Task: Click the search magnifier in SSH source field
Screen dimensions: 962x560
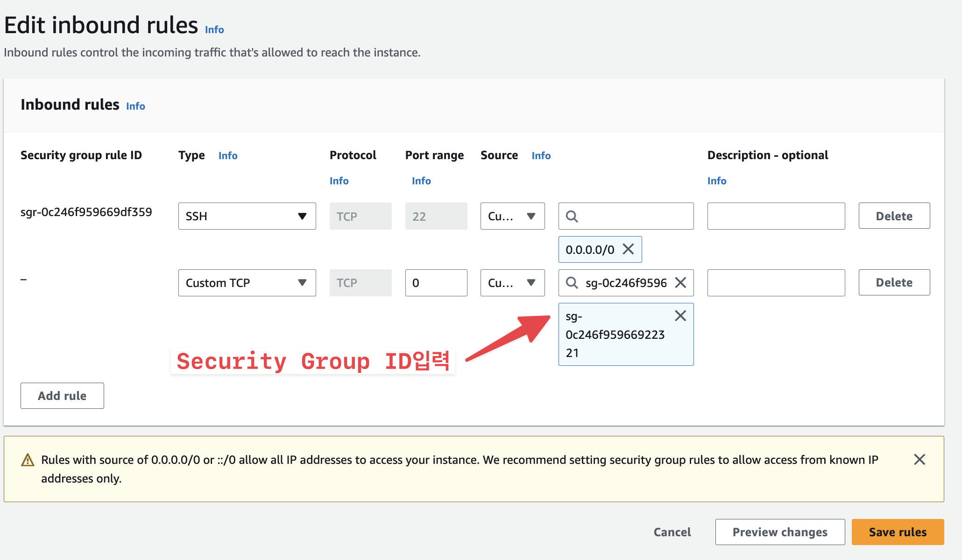Action: click(572, 217)
